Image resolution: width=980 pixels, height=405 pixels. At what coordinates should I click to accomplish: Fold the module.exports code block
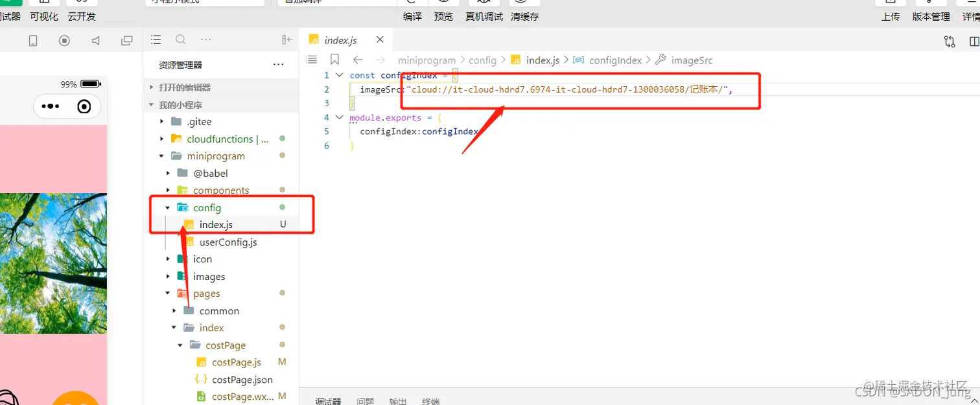pos(340,117)
